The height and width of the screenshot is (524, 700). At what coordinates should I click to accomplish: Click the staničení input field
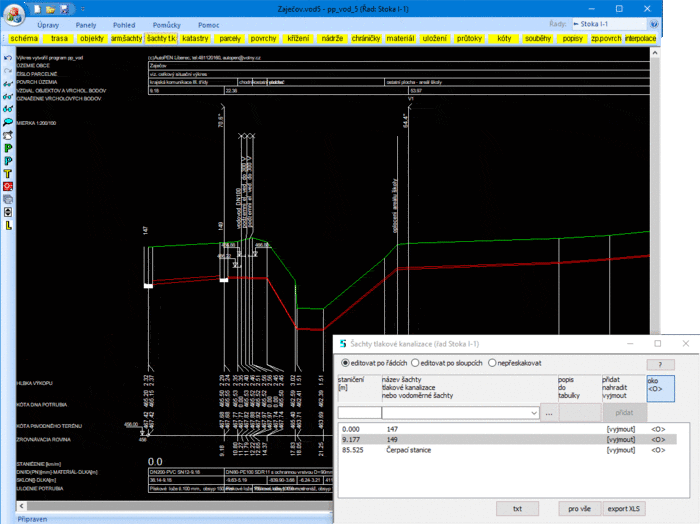pos(359,412)
